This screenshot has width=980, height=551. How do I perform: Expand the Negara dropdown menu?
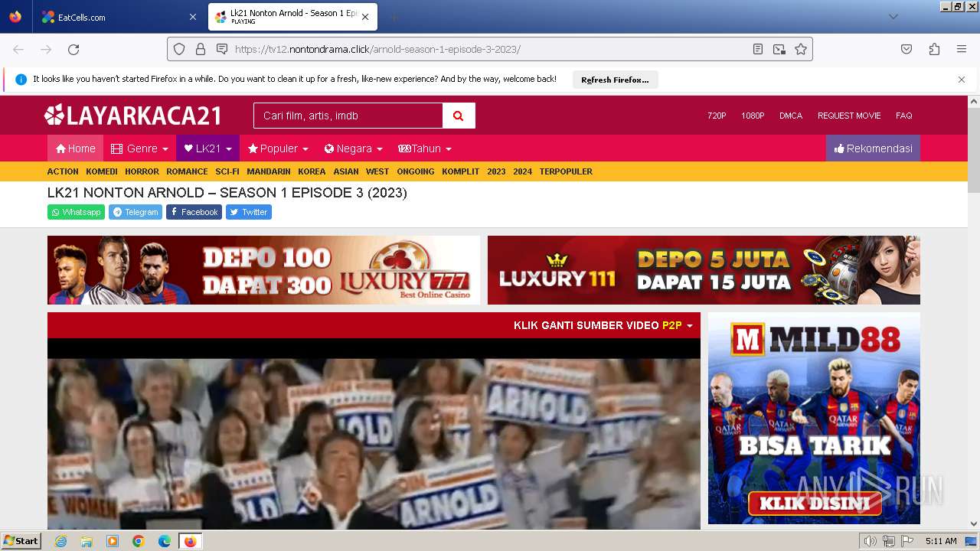click(353, 148)
